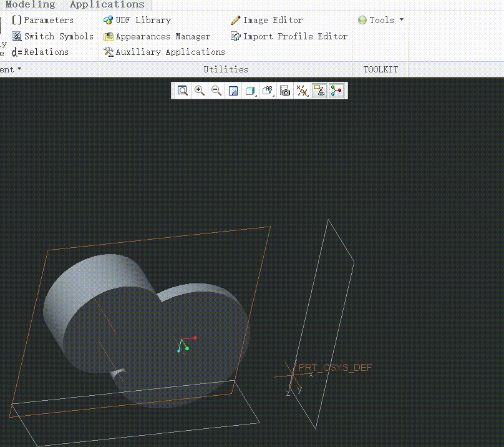Click the Parameters brackets icon
Viewport: 504px width, 447px height.
coord(17,20)
